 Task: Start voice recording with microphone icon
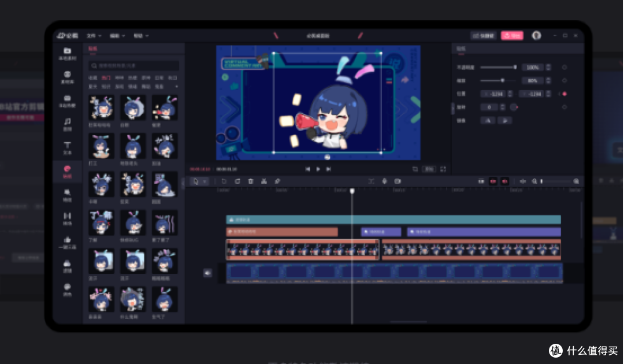click(384, 181)
